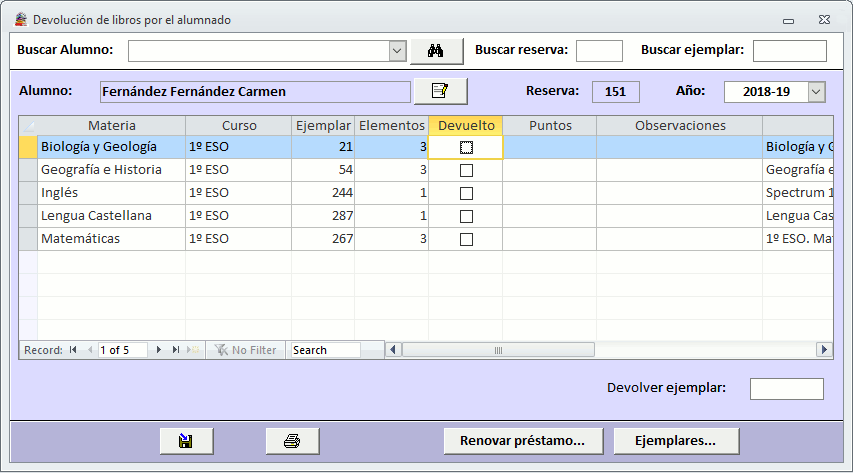The width and height of the screenshot is (853, 473).
Task: Tick Devuelto checkbox for Matemáticas
Action: coord(466,239)
